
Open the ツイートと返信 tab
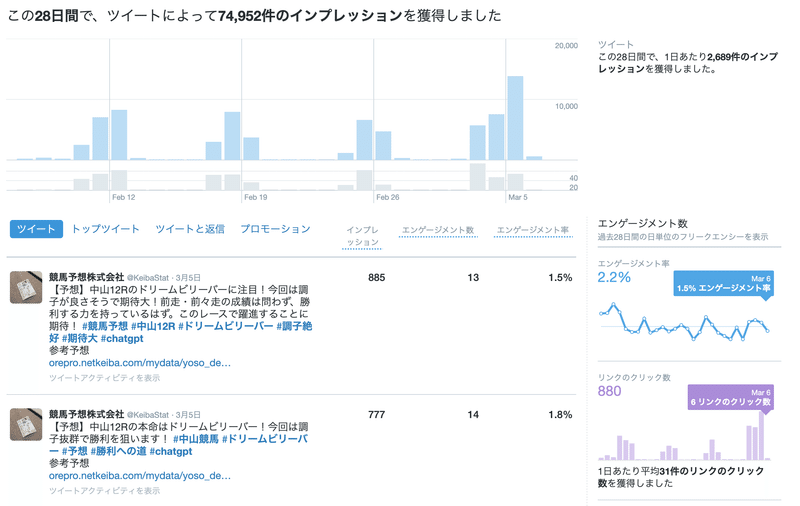[190, 229]
